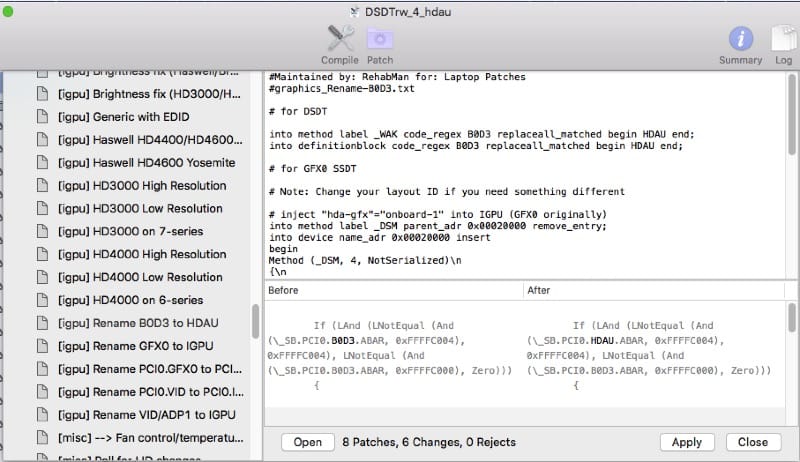Open the Summary info icon
Screen dimensions: 800x462
pos(740,40)
